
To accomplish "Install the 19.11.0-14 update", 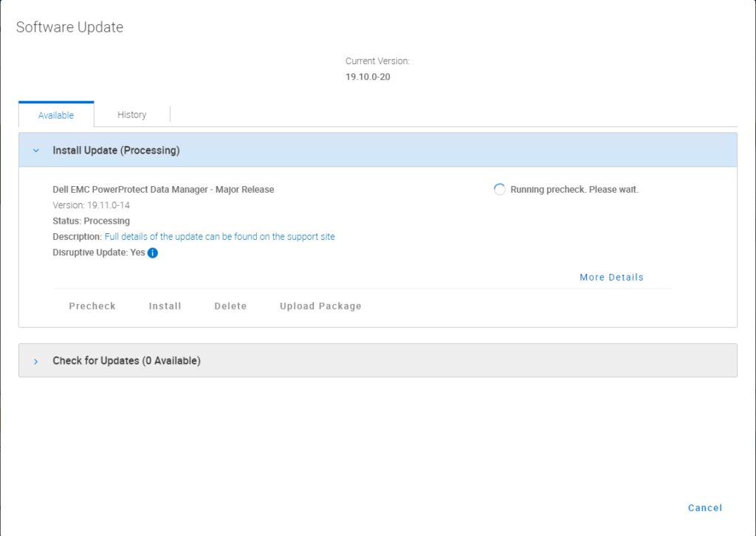I will coord(165,306).
